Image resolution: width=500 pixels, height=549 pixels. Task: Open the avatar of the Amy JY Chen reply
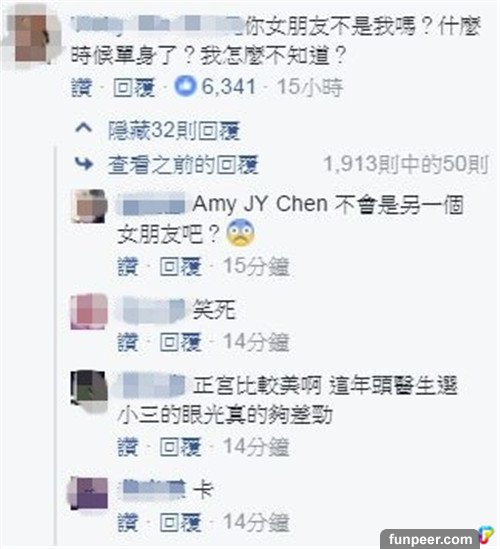click(x=89, y=206)
